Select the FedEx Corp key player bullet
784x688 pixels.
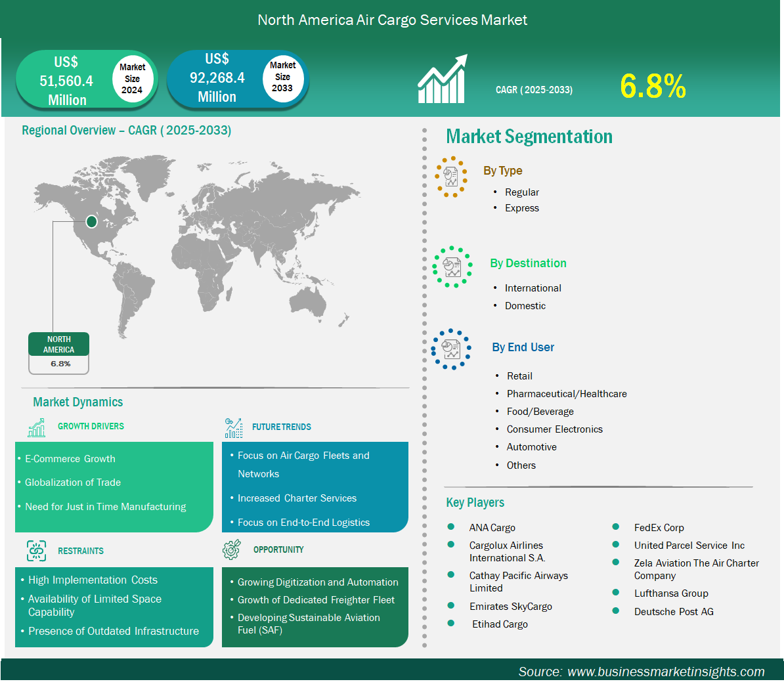[616, 527]
